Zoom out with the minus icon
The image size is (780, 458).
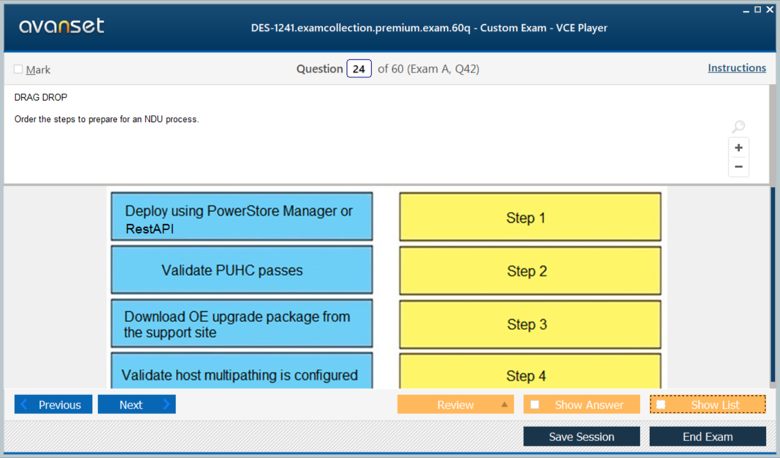[x=739, y=167]
